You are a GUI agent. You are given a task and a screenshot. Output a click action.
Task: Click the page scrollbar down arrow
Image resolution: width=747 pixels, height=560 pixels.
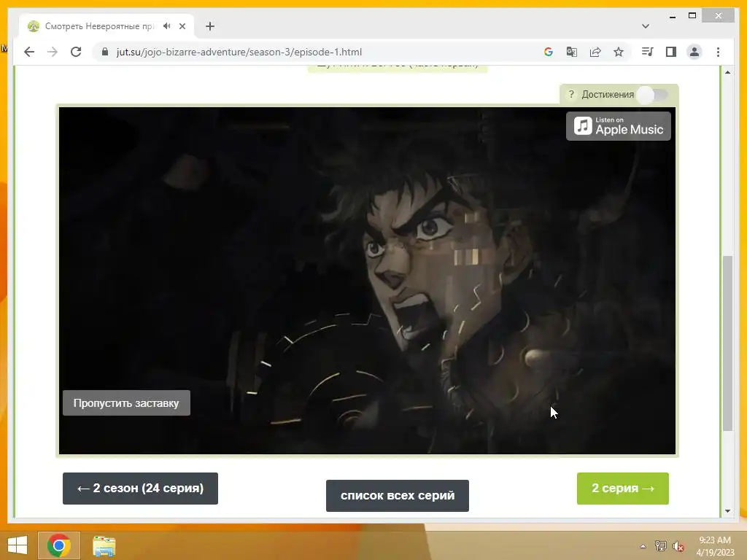coord(727,511)
